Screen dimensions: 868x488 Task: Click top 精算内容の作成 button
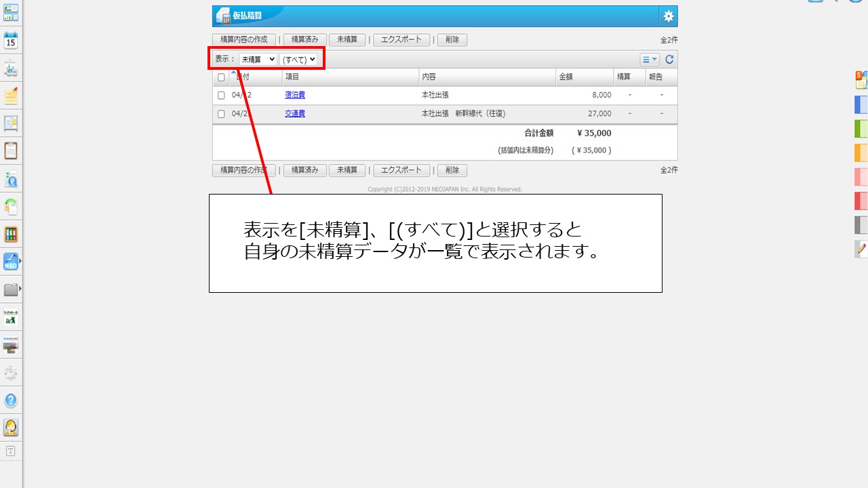coord(244,40)
